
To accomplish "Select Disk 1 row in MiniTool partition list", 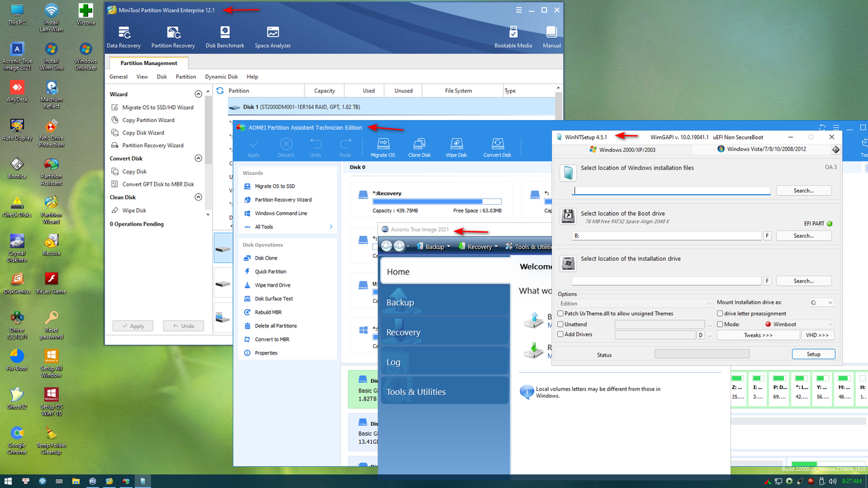I will pos(390,107).
